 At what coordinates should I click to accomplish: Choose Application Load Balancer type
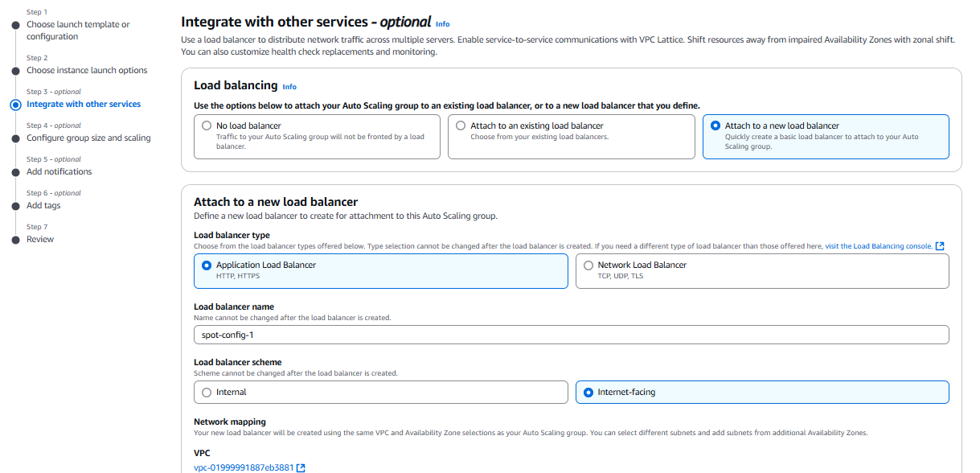tap(208, 265)
